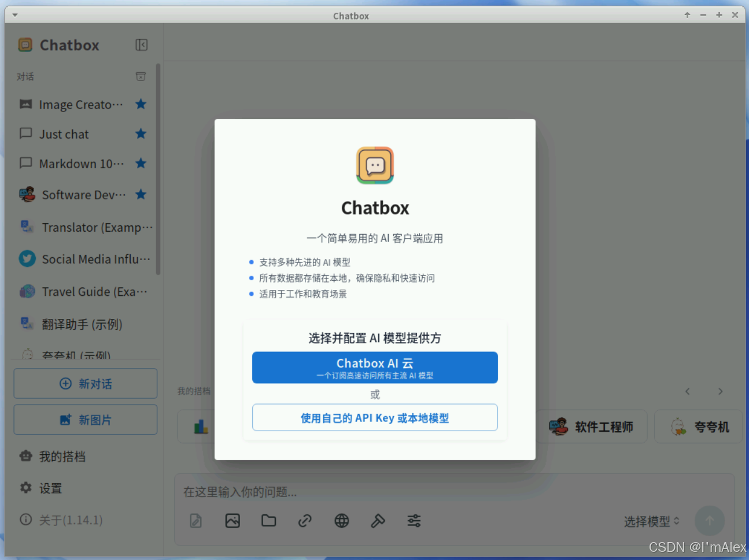This screenshot has height=560, width=749.
Task: Select 使用自己的 API Key 或本地模型
Action: tap(375, 417)
